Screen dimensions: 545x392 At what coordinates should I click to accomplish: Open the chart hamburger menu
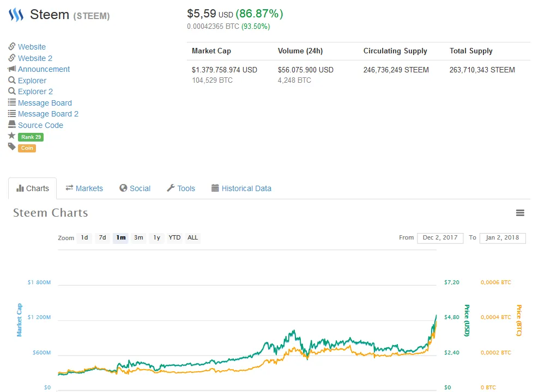520,213
